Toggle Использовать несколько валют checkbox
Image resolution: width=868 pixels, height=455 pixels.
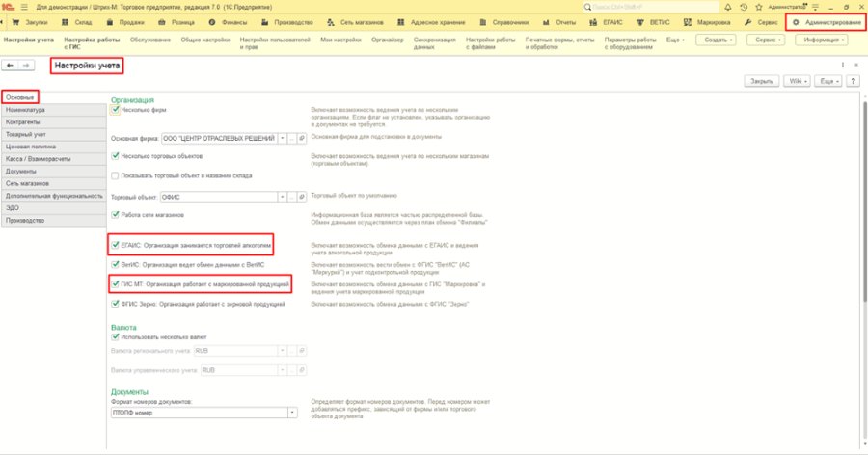[x=115, y=336]
